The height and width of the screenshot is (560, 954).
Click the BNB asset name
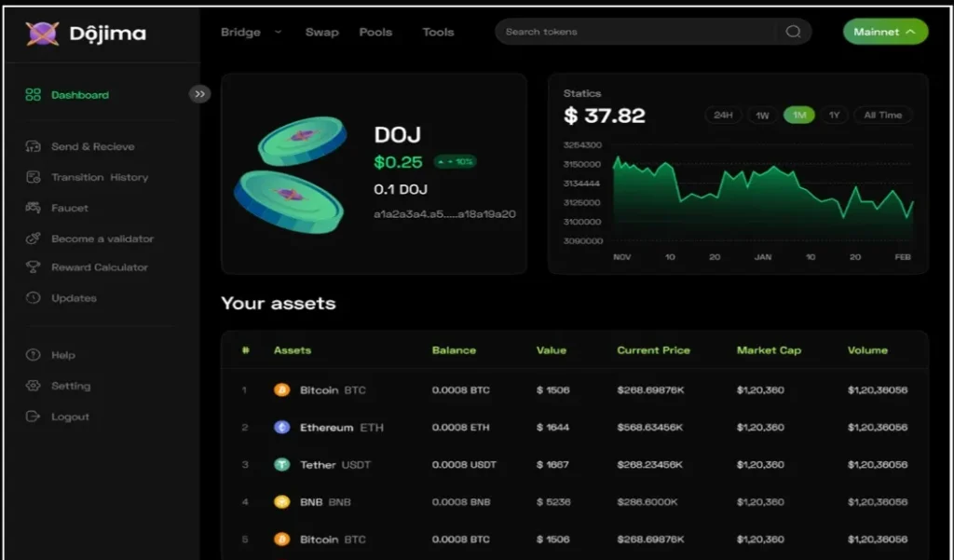point(325,502)
